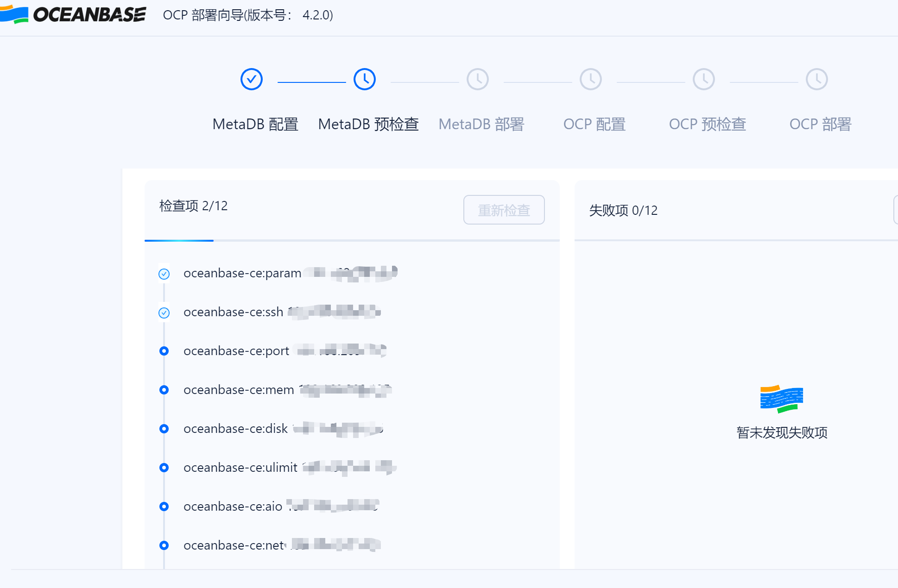Click the OCP 部署向导 version title text
The width and height of the screenshot is (898, 588).
pyautogui.click(x=248, y=15)
